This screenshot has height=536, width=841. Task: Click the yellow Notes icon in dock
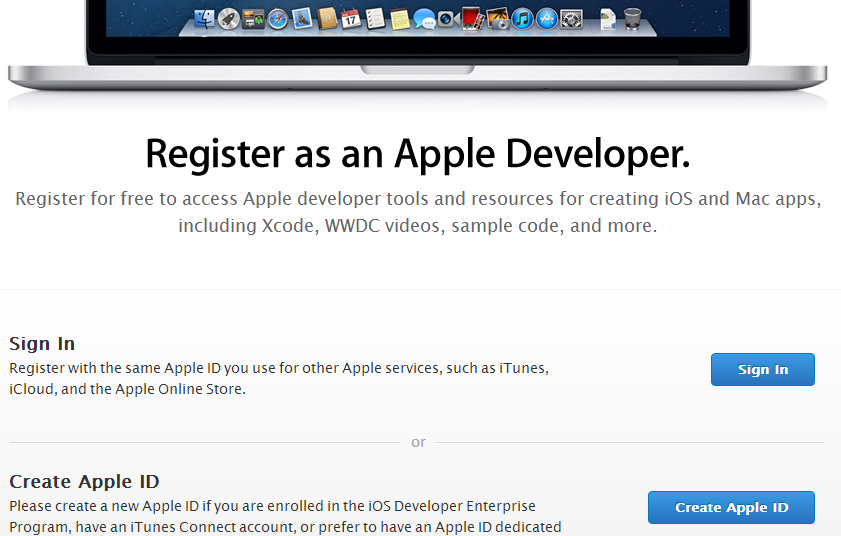pos(400,20)
